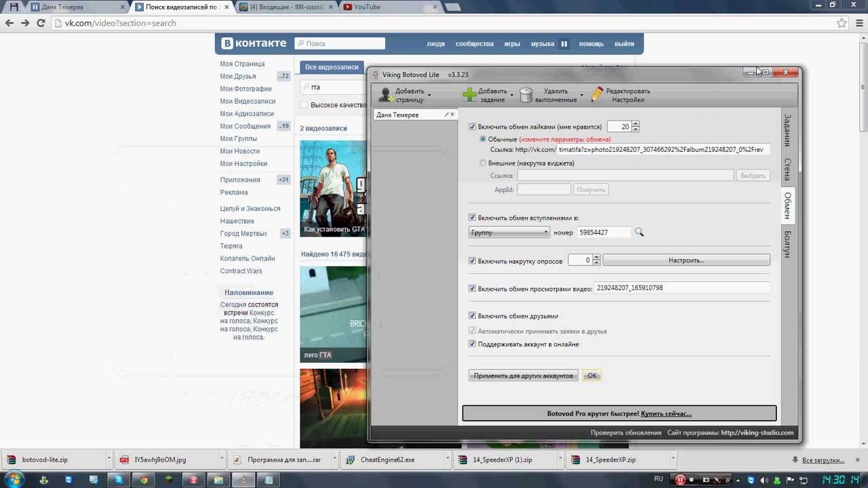
Task: Open the Группу dropdown
Action: [509, 232]
